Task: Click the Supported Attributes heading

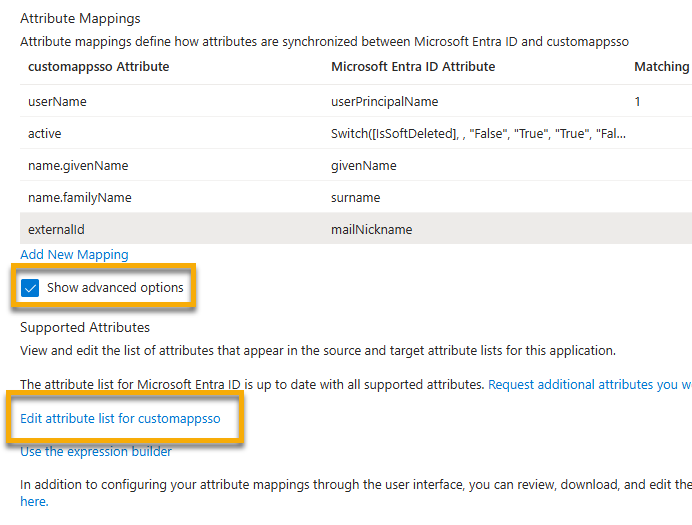Action: coord(85,327)
